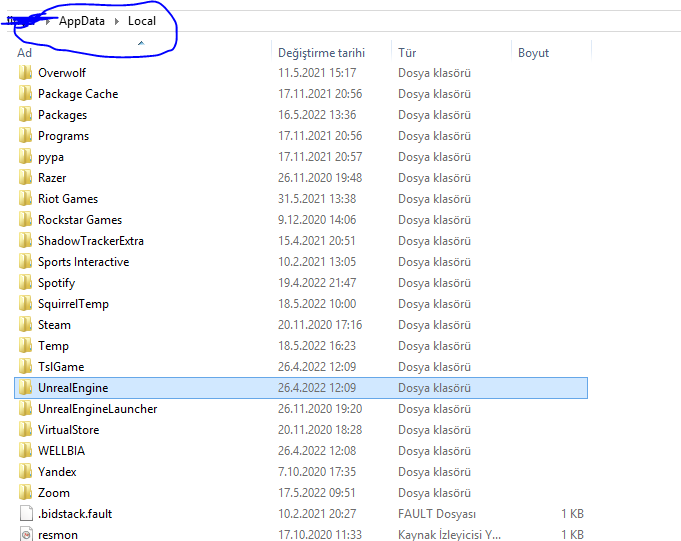Image resolution: width=681 pixels, height=541 pixels.
Task: Select the Steam folder name
Action: click(54, 324)
